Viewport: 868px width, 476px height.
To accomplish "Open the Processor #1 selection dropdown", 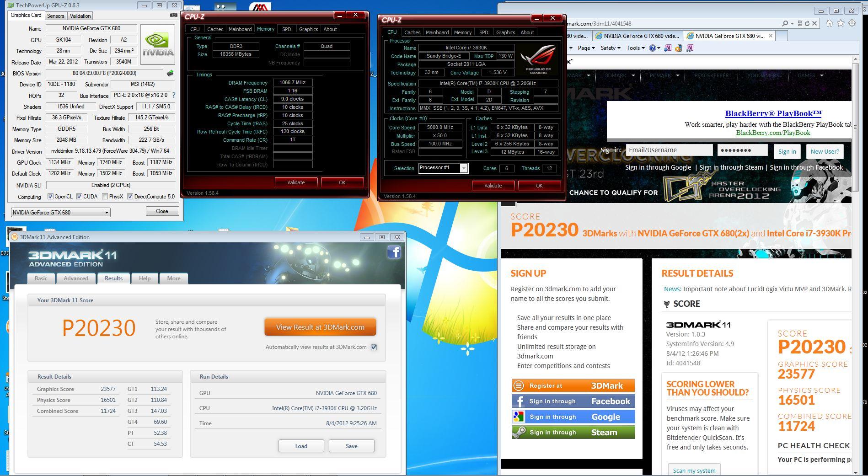I will coord(443,168).
